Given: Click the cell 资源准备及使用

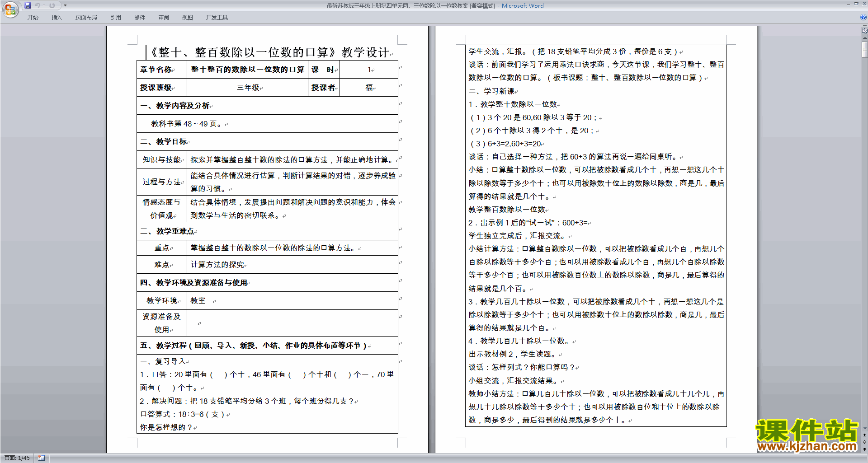Looking at the screenshot, I should 162,323.
